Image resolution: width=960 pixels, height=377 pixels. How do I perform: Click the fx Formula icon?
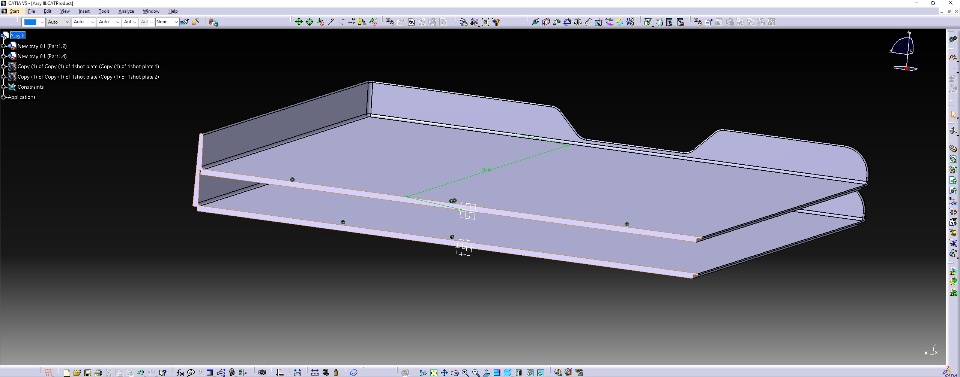[181, 372]
